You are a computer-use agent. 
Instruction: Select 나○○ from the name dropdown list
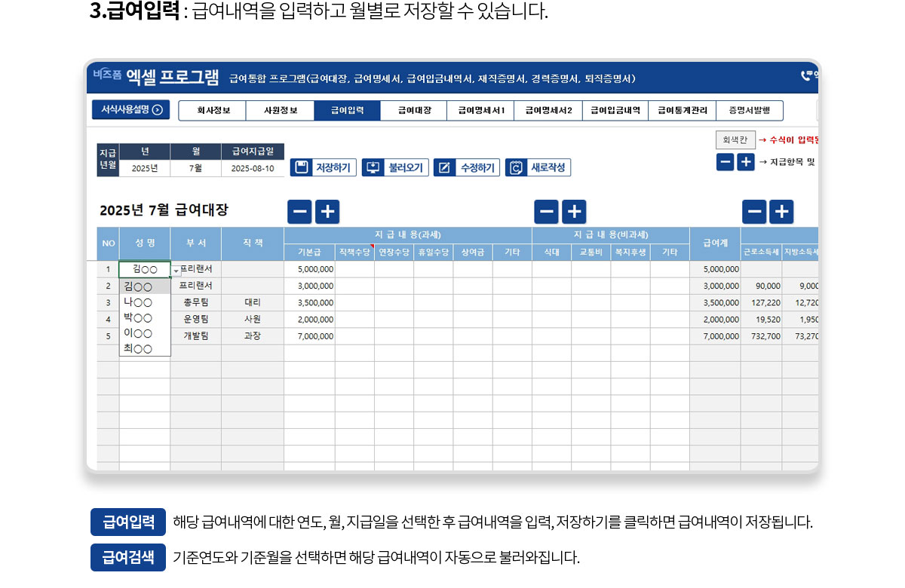[138, 302]
